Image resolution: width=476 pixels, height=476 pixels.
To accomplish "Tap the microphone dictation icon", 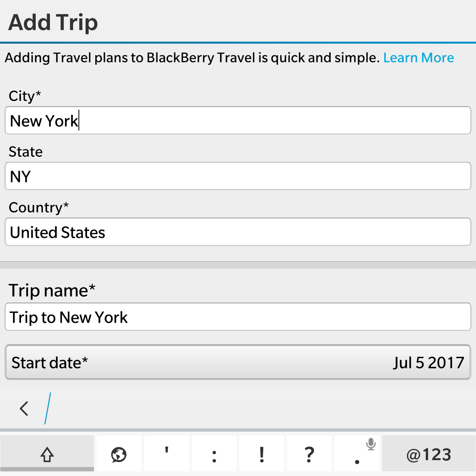I will pos(371,444).
